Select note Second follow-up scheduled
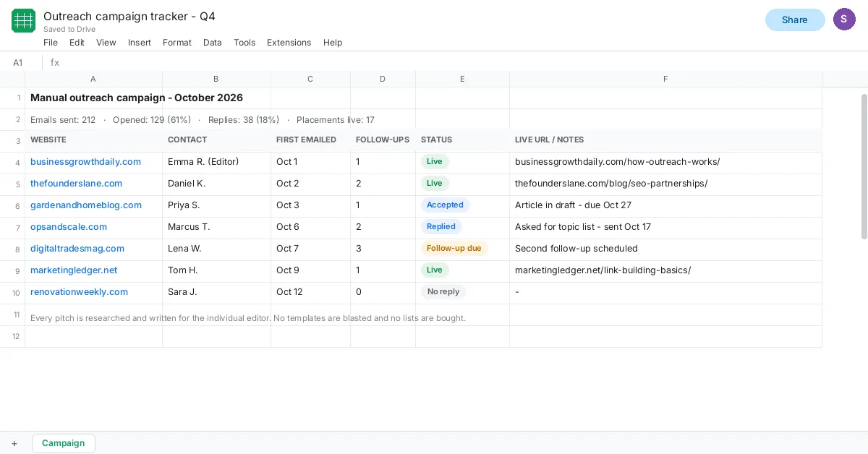 666,249
